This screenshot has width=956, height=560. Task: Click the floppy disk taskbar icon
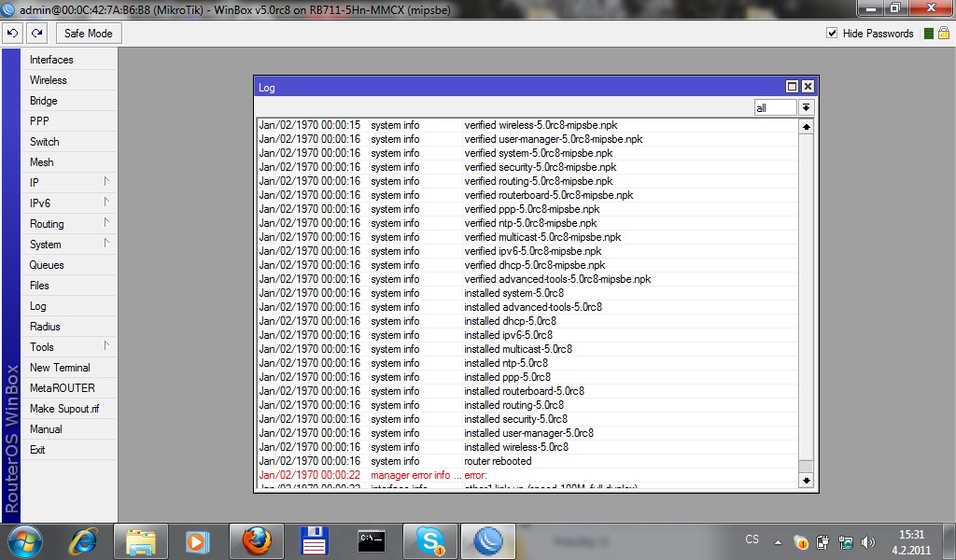click(314, 541)
